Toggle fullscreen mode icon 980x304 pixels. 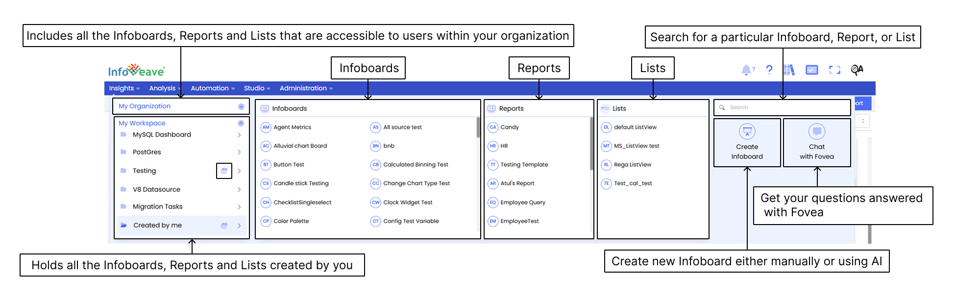834,70
